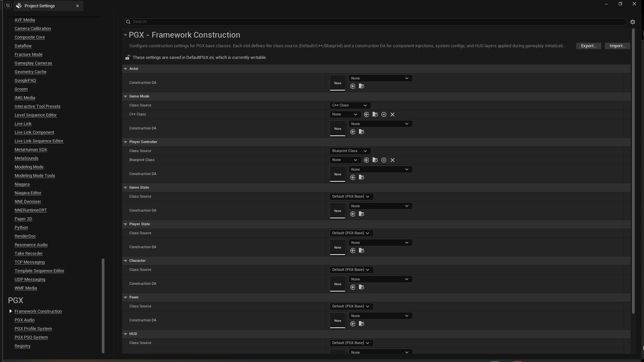Browse to Player State Construction DA asset
The width and height of the screenshot is (644, 362).
362,251
